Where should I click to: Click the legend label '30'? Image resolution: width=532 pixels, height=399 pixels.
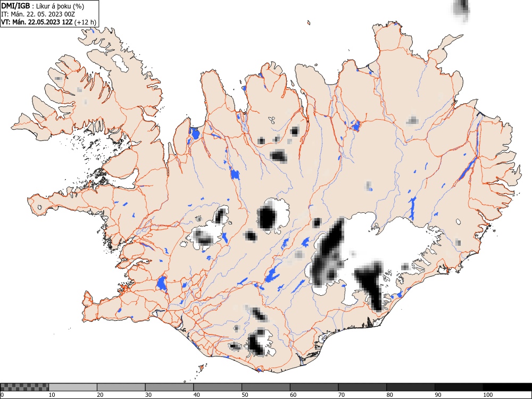(148, 395)
